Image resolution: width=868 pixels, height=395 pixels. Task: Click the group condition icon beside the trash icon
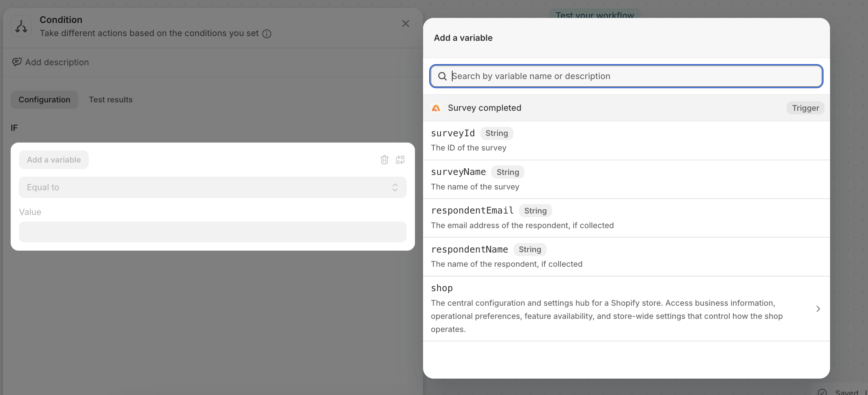pos(400,160)
